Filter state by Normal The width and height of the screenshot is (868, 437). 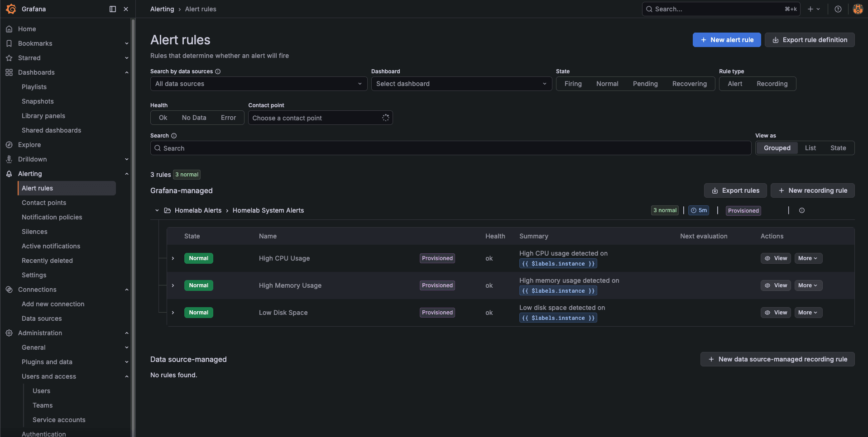pos(607,84)
